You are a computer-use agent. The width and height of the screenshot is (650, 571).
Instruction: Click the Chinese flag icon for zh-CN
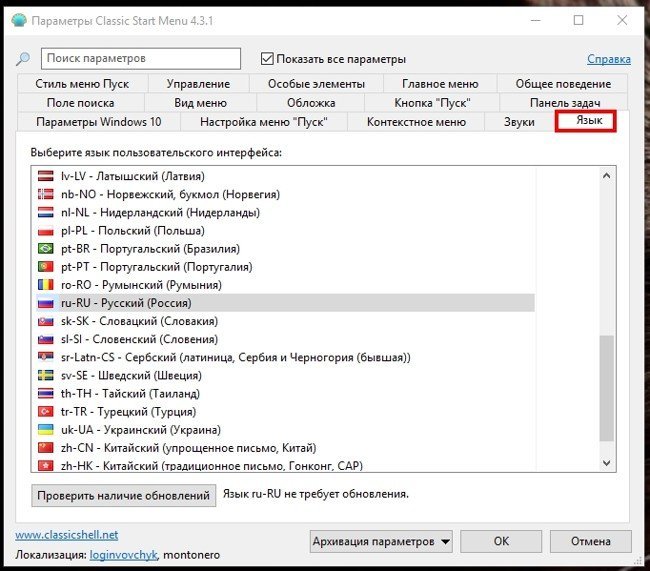[x=46, y=448]
